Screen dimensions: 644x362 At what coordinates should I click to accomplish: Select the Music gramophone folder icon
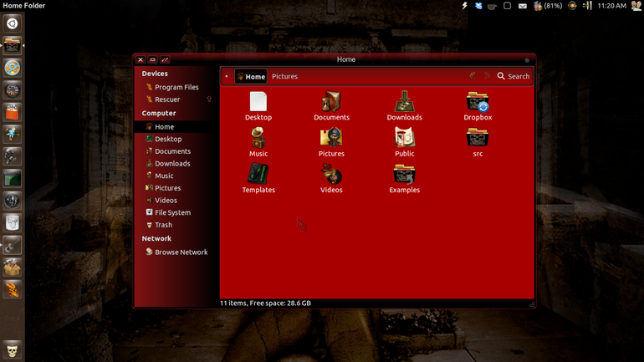pos(258,138)
